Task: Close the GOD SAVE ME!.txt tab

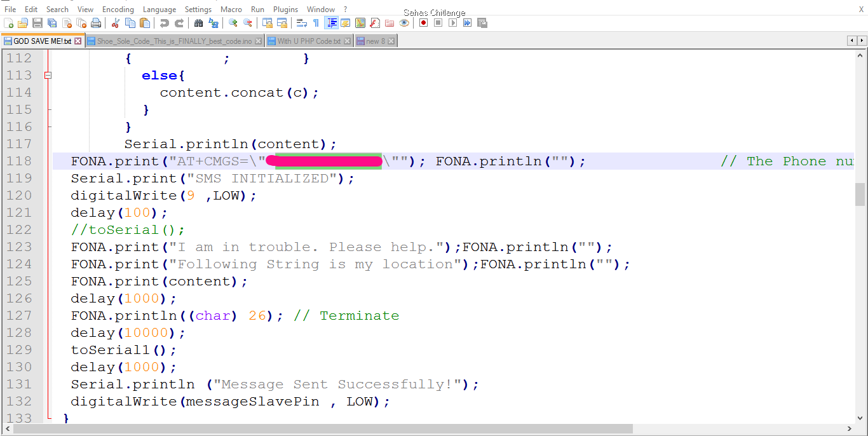Action: [x=78, y=41]
